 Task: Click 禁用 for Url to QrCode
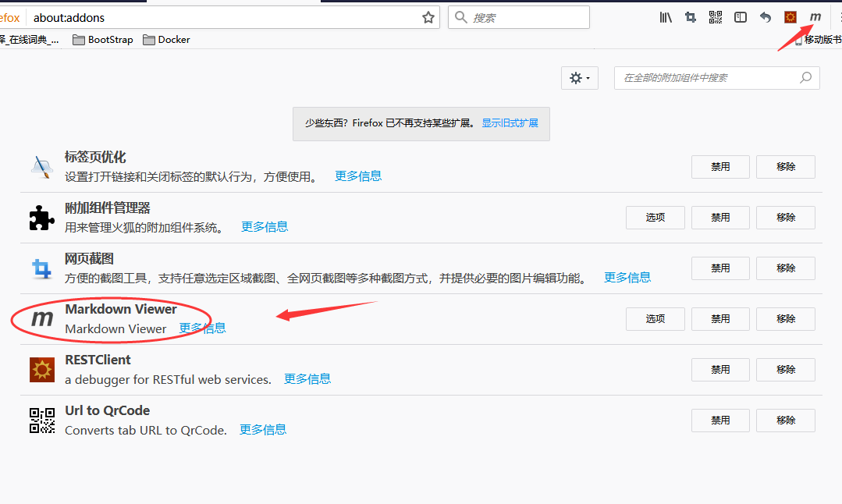point(719,420)
